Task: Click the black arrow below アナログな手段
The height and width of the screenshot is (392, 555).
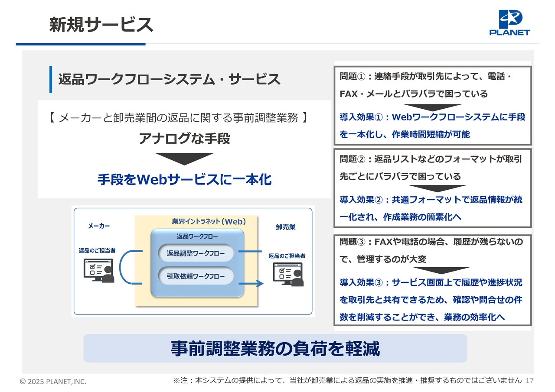Action: [x=184, y=159]
